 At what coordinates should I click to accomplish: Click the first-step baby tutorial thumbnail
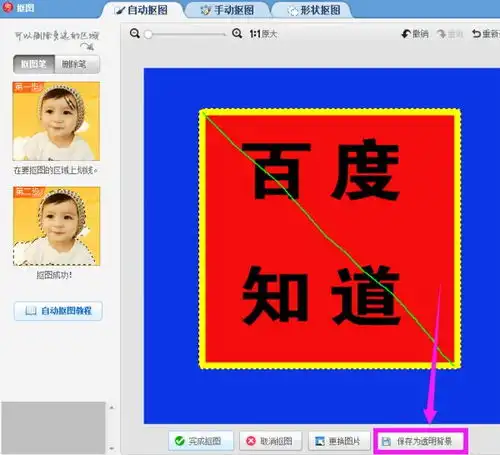(x=56, y=121)
